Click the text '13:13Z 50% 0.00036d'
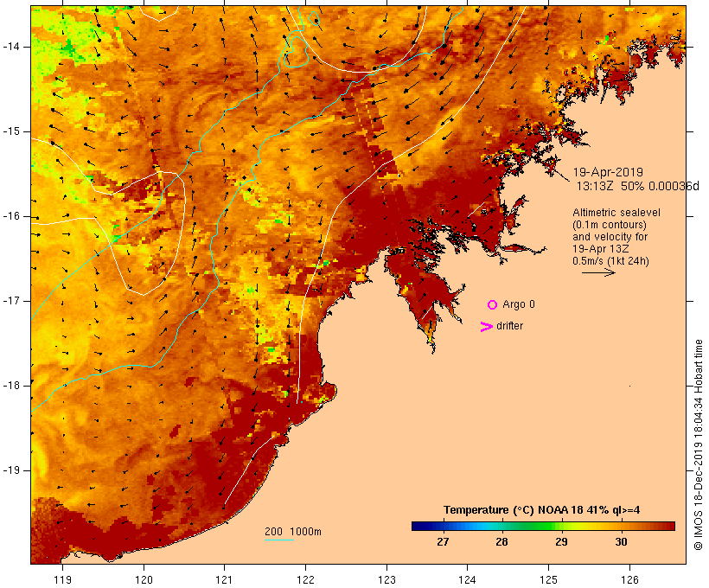The width and height of the screenshot is (709, 588). coord(637,186)
